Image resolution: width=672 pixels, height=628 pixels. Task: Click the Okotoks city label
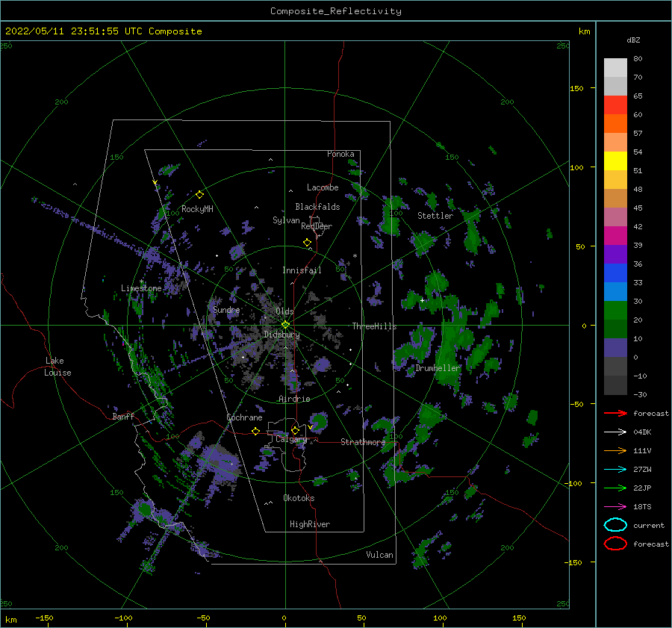[299, 498]
